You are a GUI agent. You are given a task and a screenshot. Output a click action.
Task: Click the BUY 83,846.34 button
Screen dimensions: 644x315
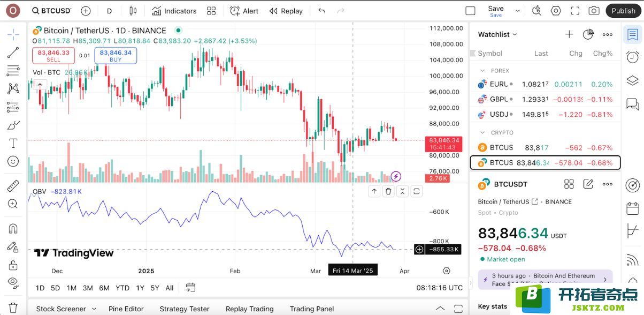coord(116,56)
